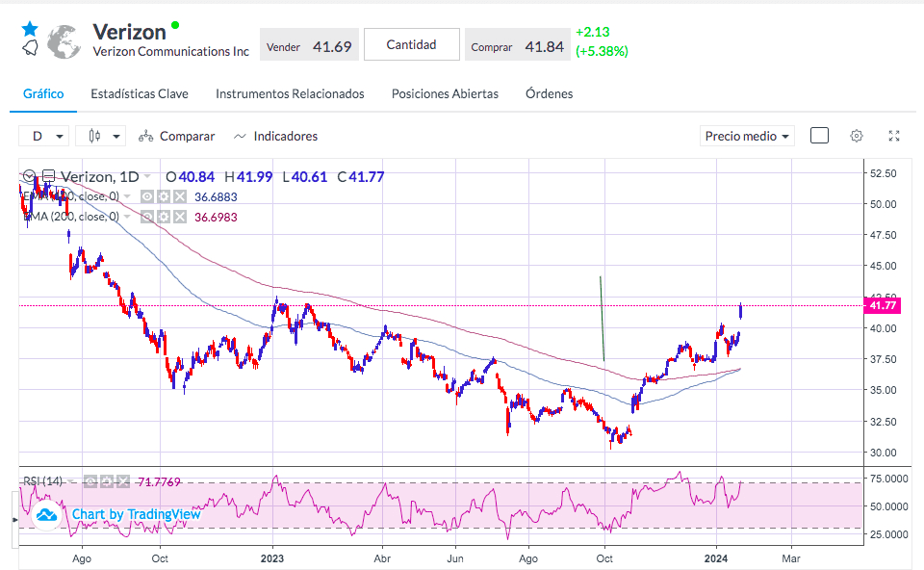Open chart settings gear icon
The width and height of the screenshot is (924, 570).
tap(857, 136)
